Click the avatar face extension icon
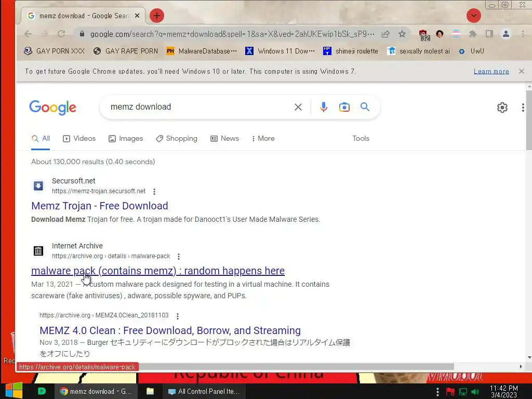This screenshot has width=532, height=399. tap(440, 34)
